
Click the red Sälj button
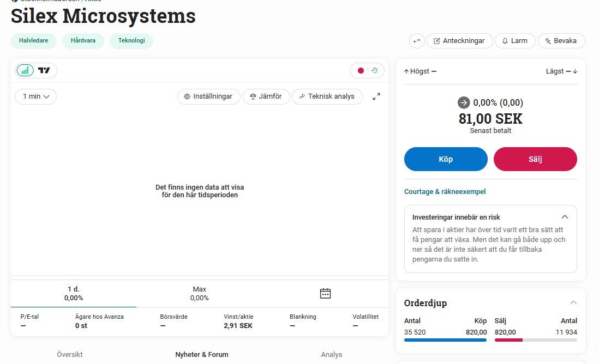pos(535,159)
